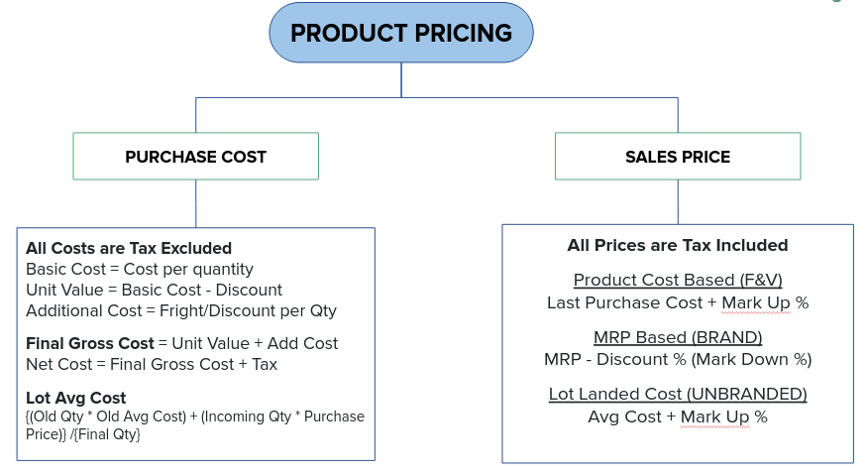Select the PRODUCT PRICING title shape
Viewport: 868px width, 476px height.
[401, 33]
